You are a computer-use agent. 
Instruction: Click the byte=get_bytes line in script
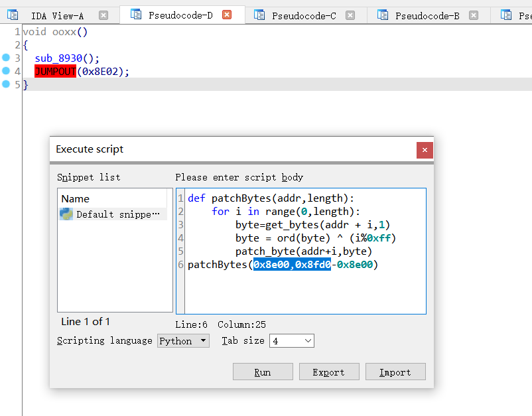click(312, 225)
